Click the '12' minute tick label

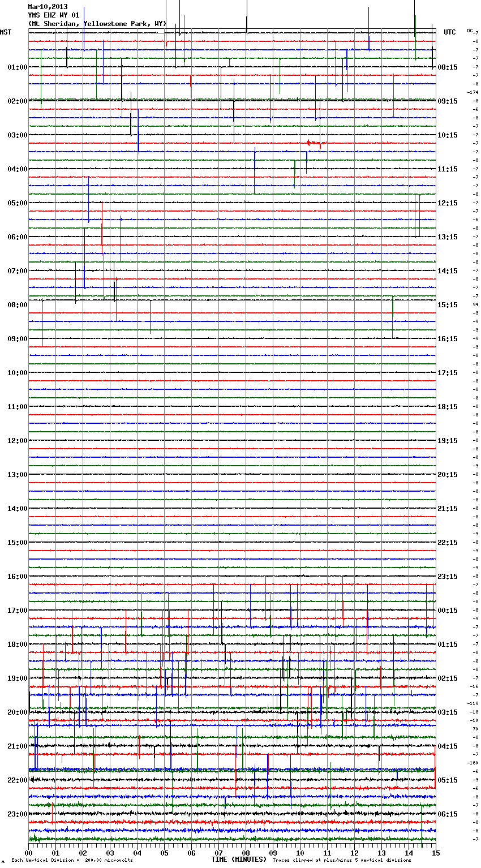coord(354,853)
